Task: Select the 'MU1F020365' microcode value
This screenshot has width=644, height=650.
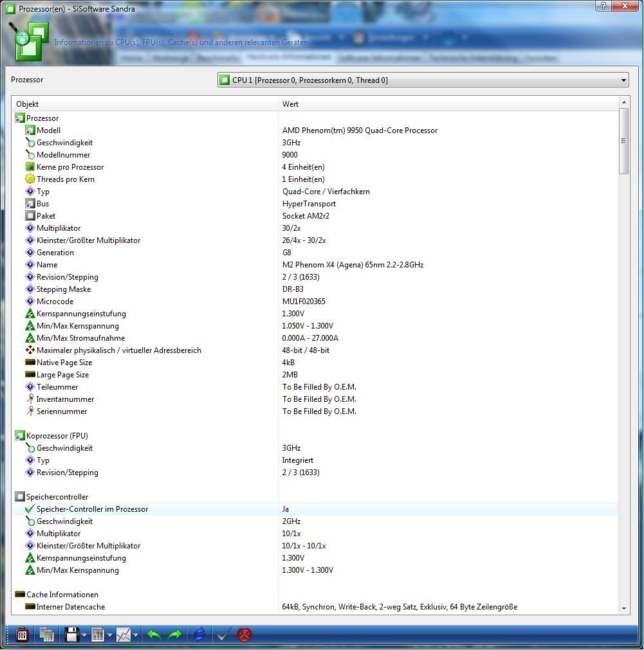Action: point(304,302)
